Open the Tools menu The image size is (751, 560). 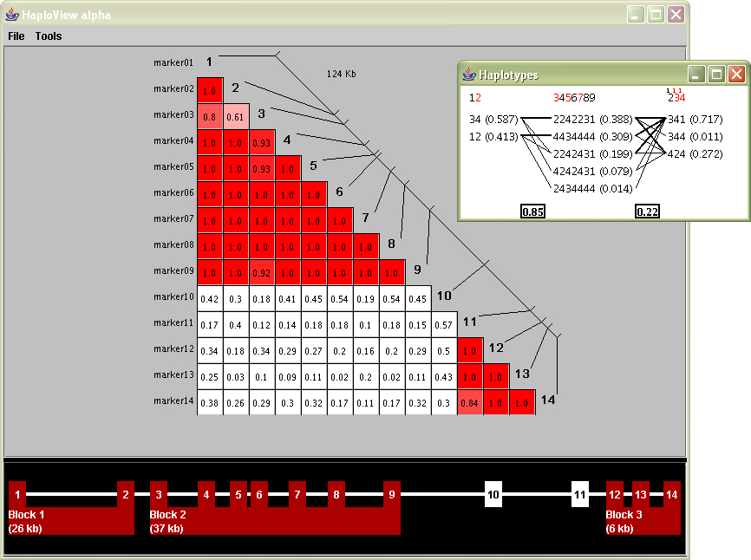[49, 36]
